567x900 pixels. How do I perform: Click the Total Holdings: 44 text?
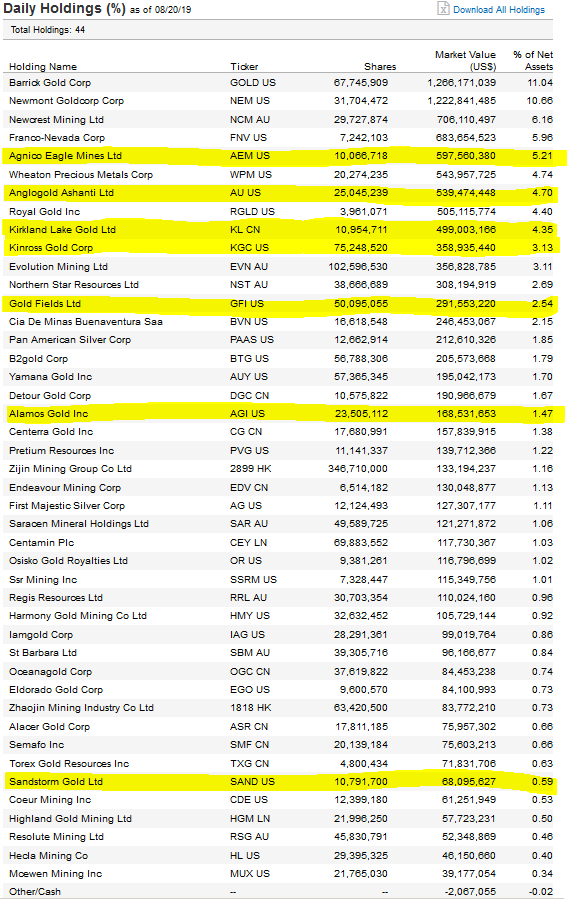coord(48,30)
